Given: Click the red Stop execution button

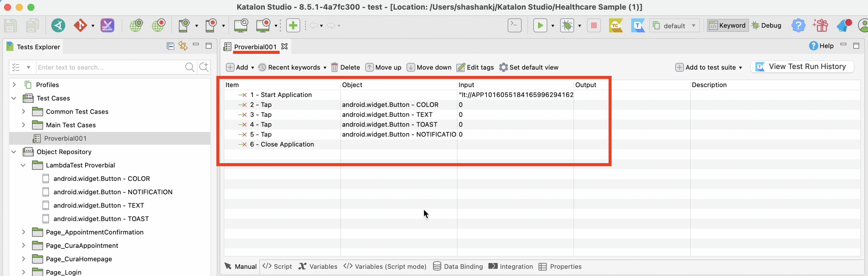Looking at the screenshot, I should pyautogui.click(x=593, y=26).
